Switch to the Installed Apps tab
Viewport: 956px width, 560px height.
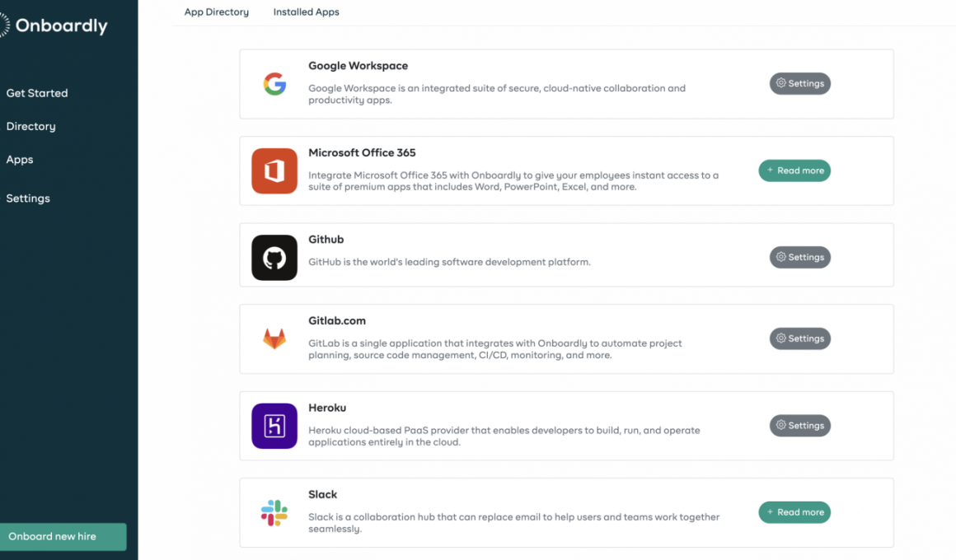(306, 12)
